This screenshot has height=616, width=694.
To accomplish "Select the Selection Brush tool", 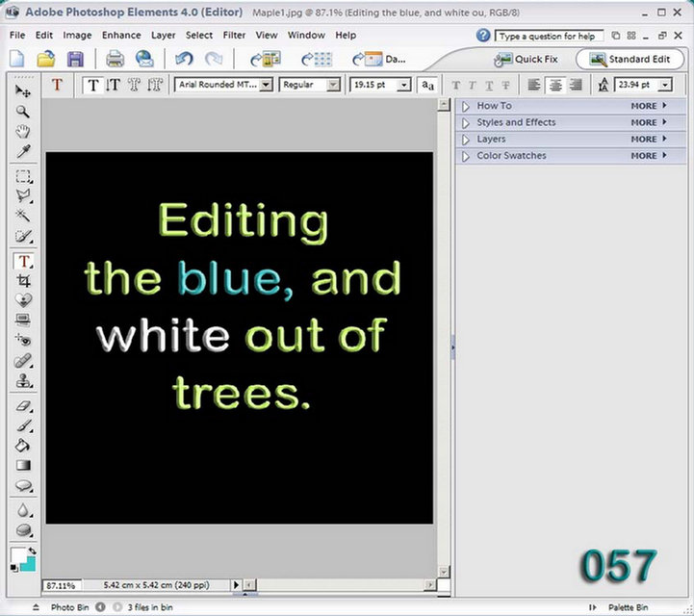I will (23, 236).
